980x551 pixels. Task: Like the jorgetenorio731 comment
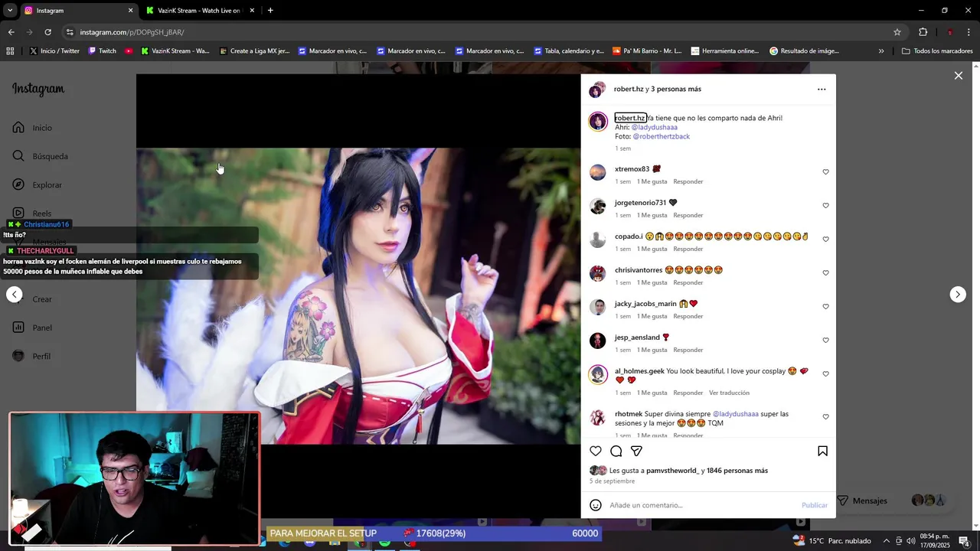click(825, 206)
